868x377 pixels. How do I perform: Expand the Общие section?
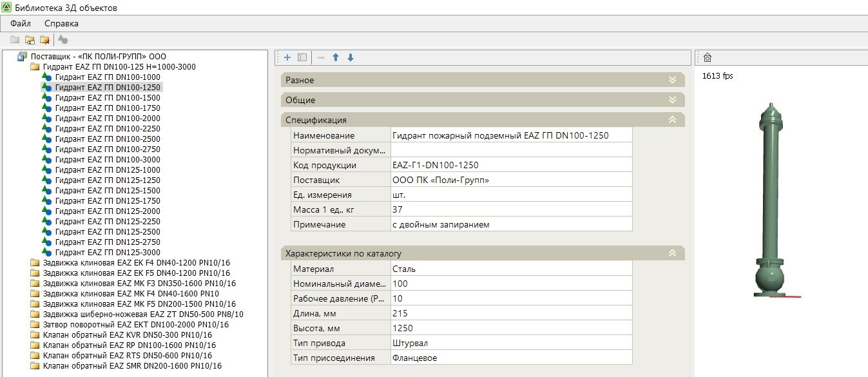pyautogui.click(x=672, y=100)
